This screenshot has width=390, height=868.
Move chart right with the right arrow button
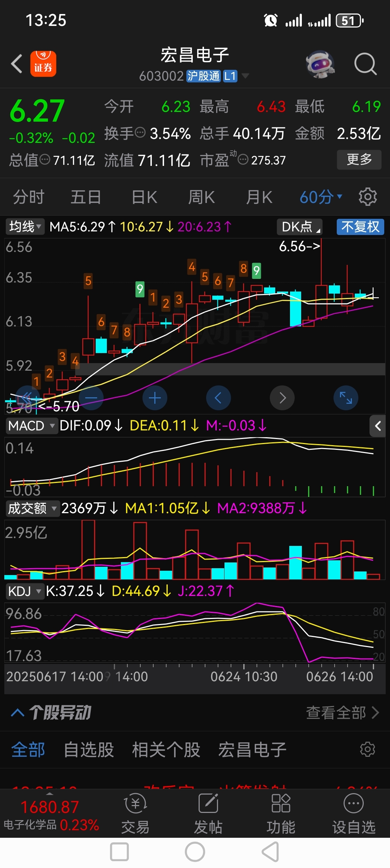point(282,398)
